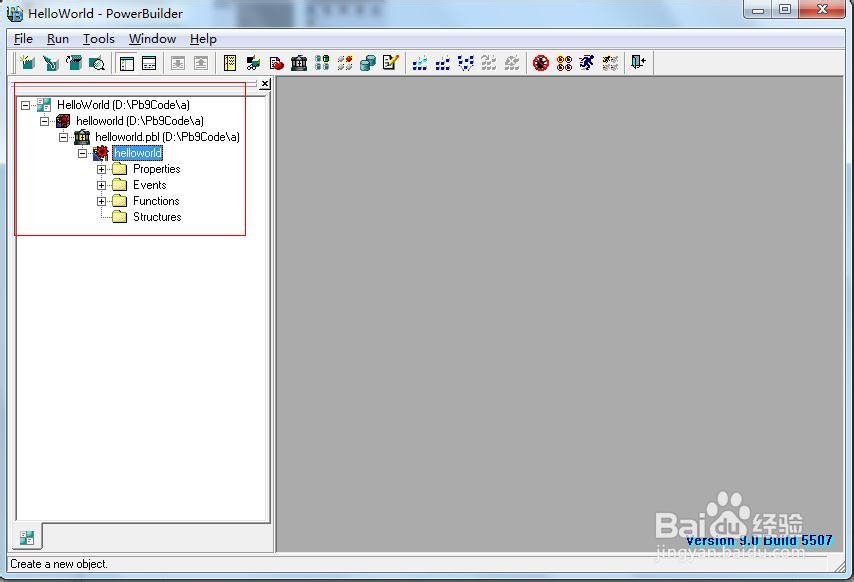854x582 pixels.
Task: Toggle the System Tree pane icon
Action: point(126,63)
